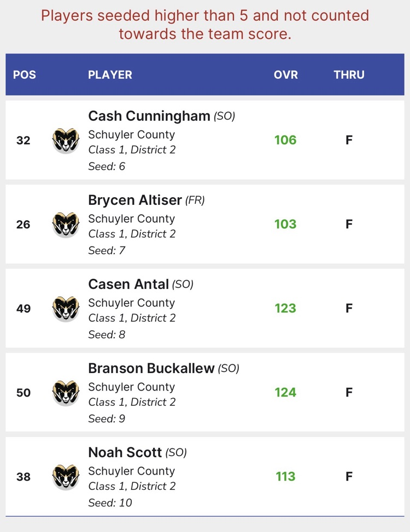Click Cash Cunningham's overall score 106
The width and height of the screenshot is (410, 532).
click(x=285, y=140)
